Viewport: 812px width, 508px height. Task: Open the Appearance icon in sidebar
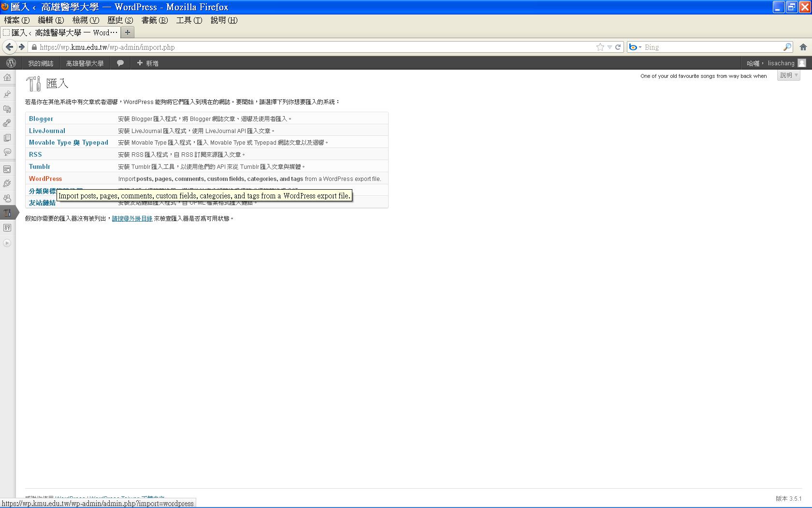pos(7,169)
